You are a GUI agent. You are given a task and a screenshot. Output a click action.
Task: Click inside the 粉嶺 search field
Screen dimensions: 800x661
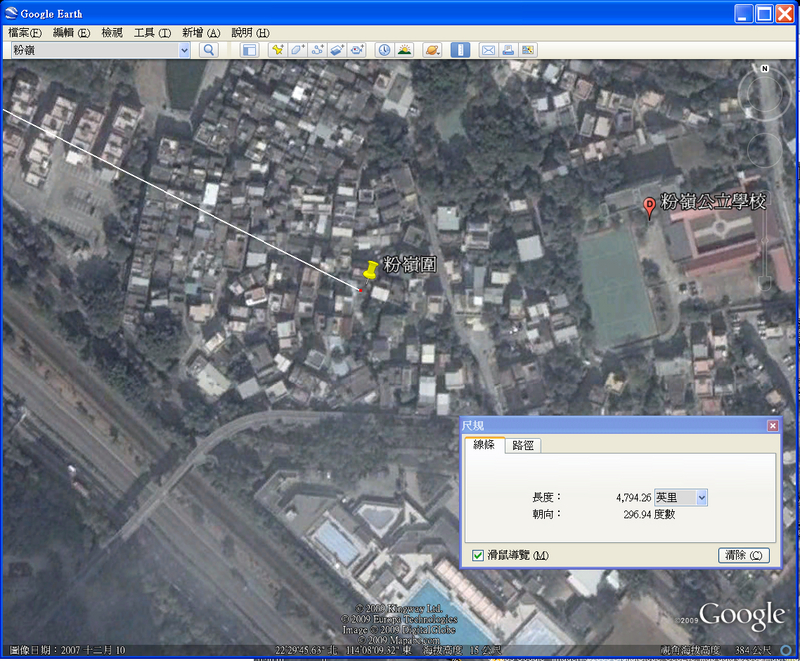[x=95, y=50]
